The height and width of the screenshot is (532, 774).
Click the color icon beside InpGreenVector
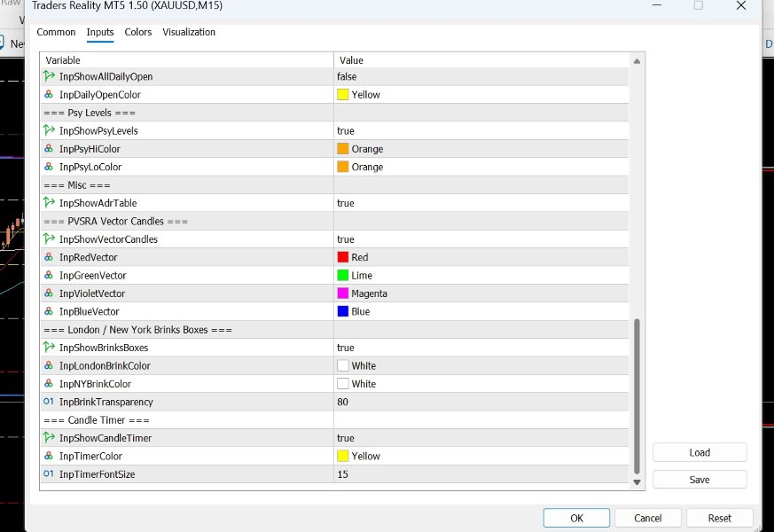pos(49,275)
